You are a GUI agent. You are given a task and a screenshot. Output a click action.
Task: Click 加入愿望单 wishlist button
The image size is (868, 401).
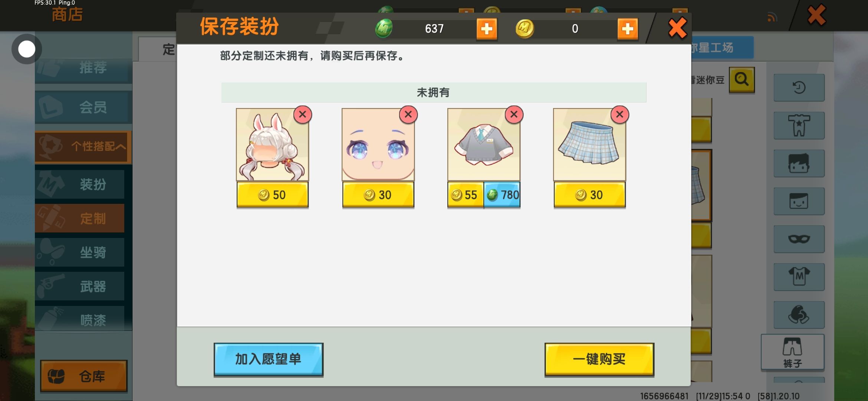click(269, 359)
